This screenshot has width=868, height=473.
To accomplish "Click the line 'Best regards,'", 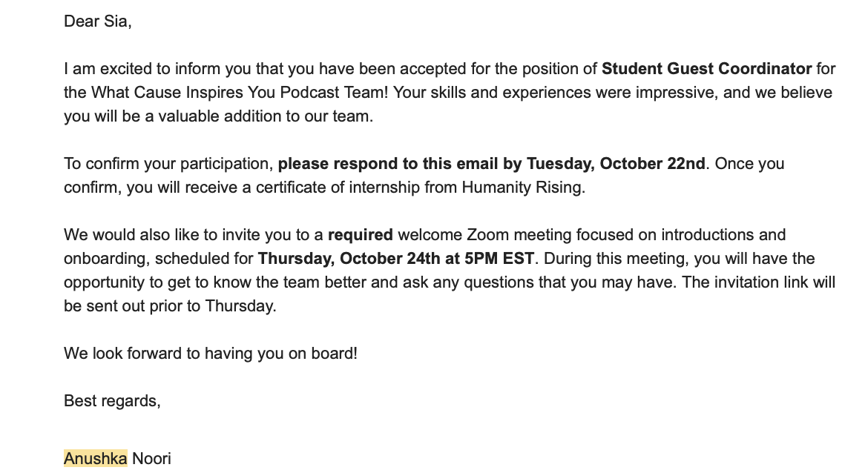I will pos(112,401).
